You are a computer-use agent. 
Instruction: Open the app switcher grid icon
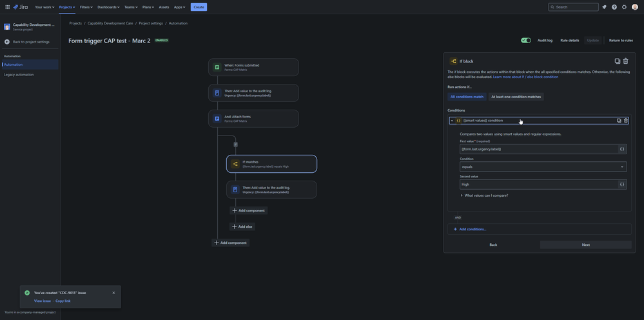(x=7, y=7)
